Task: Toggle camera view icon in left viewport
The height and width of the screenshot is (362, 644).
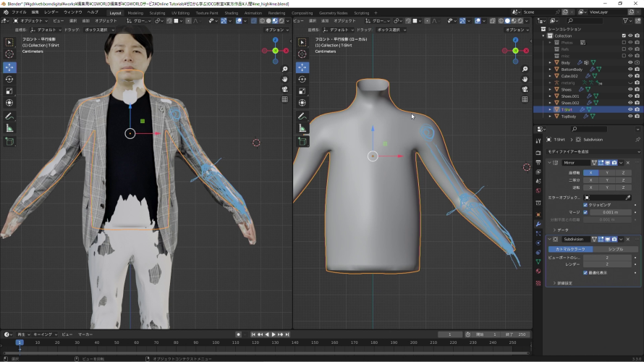Action: click(284, 89)
